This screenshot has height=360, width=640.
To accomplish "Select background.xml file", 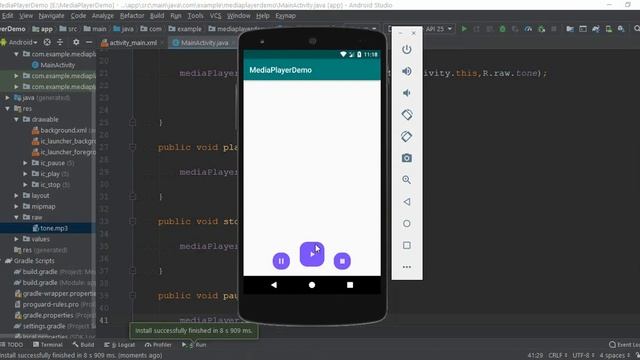I will click(x=63, y=130).
